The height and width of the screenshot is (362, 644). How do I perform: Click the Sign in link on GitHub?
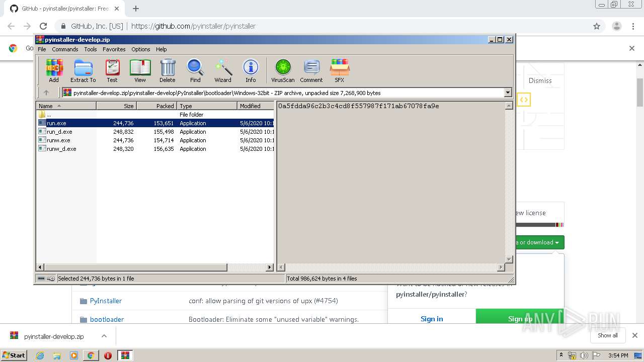click(x=432, y=319)
